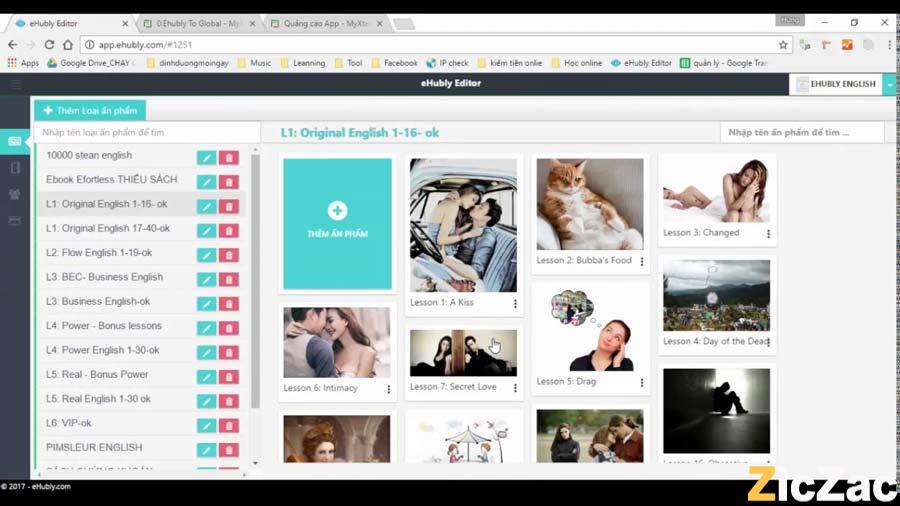Click the Thêm Ấn Phẩm add tile
This screenshot has height=506, width=900.
coord(337,223)
